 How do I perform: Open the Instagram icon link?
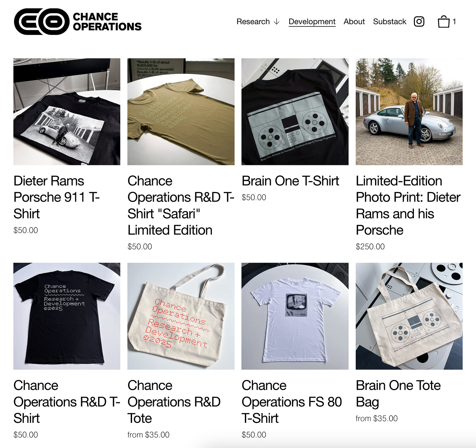pyautogui.click(x=419, y=22)
